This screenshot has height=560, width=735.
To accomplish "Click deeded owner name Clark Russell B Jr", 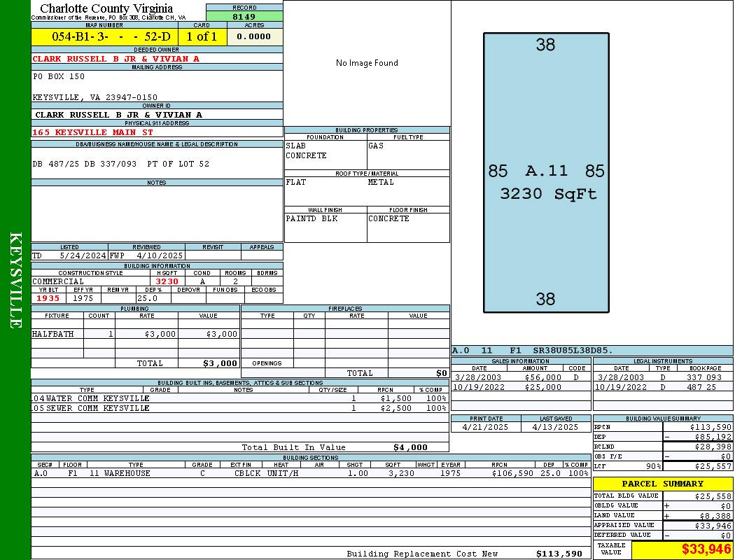I will pos(116,59).
